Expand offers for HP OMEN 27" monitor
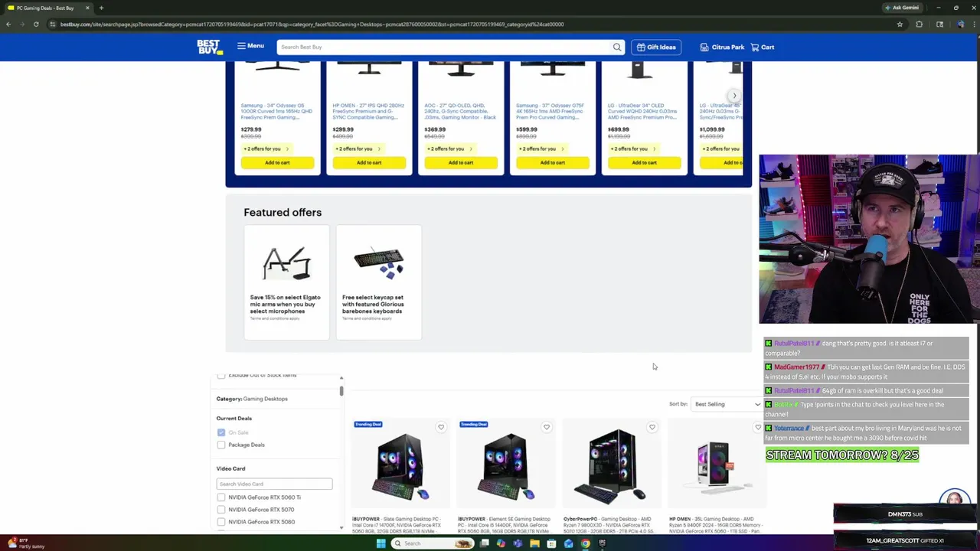The width and height of the screenshot is (980, 551). point(358,148)
